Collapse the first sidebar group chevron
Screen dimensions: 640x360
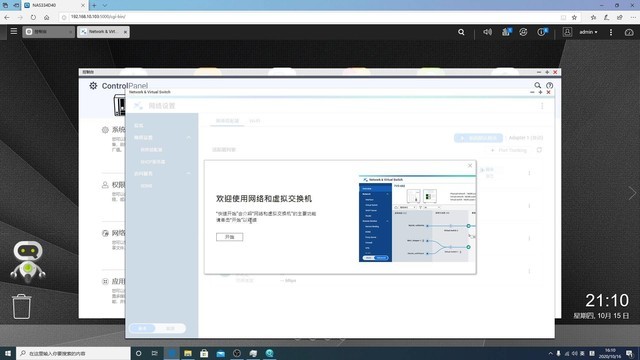click(189, 138)
